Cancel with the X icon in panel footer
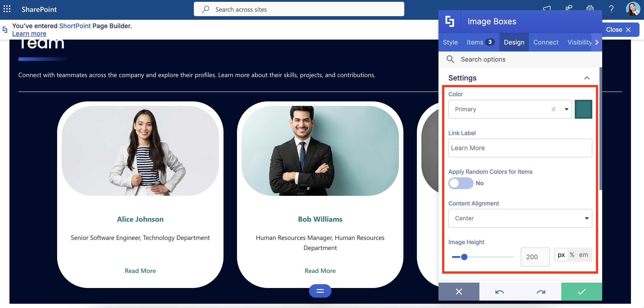The height and width of the screenshot is (308, 644). (459, 292)
